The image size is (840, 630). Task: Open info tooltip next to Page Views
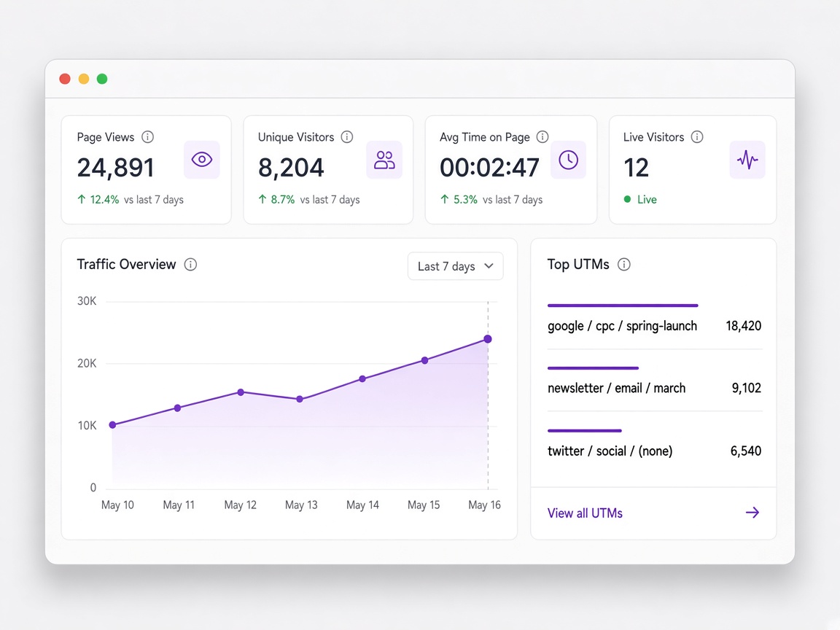(147, 137)
